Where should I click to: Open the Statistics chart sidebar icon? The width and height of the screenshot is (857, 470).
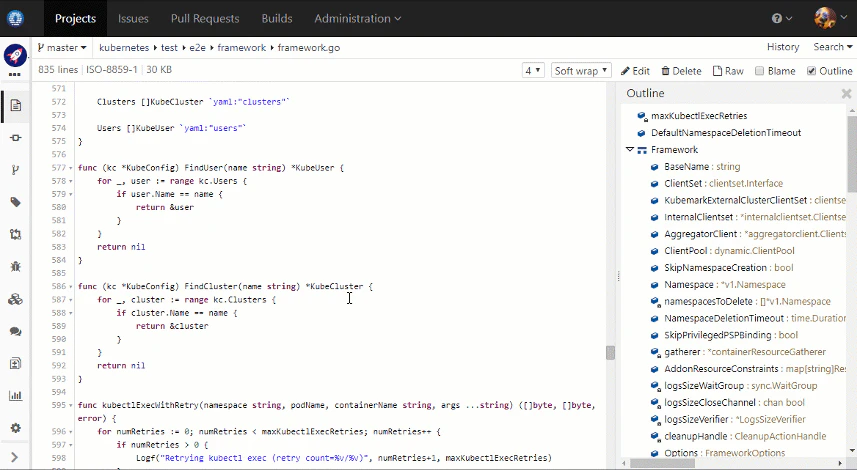tap(15, 396)
